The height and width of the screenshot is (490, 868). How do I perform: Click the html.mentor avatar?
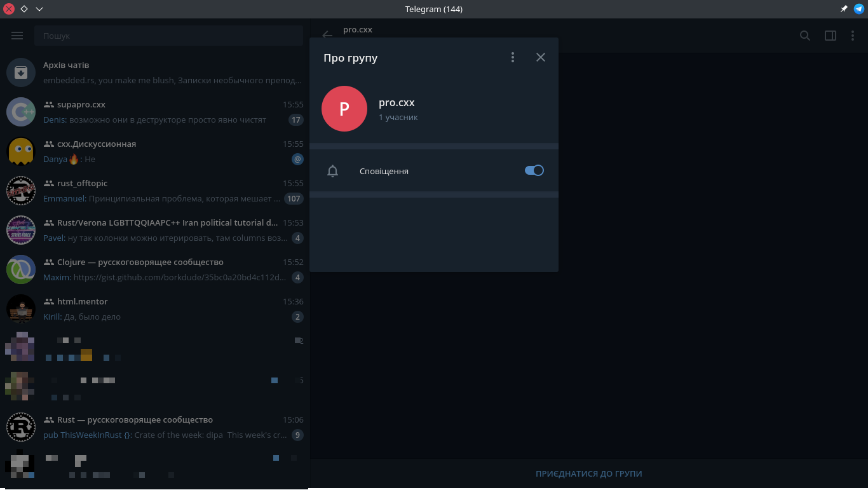coord(21,309)
